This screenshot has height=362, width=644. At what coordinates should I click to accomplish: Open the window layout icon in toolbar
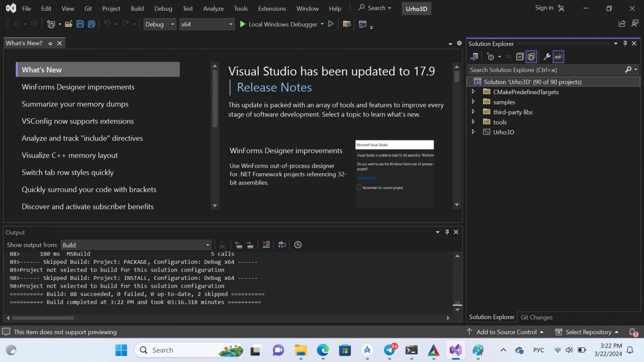point(363,24)
